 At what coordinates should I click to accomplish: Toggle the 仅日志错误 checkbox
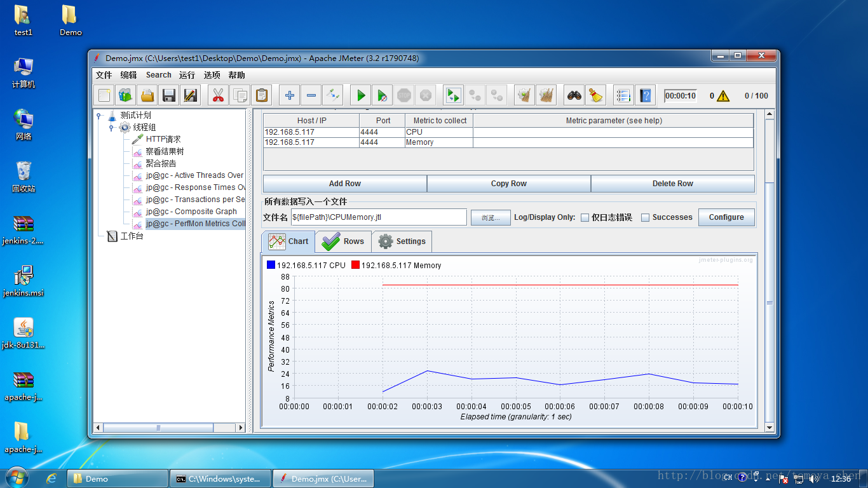(585, 217)
